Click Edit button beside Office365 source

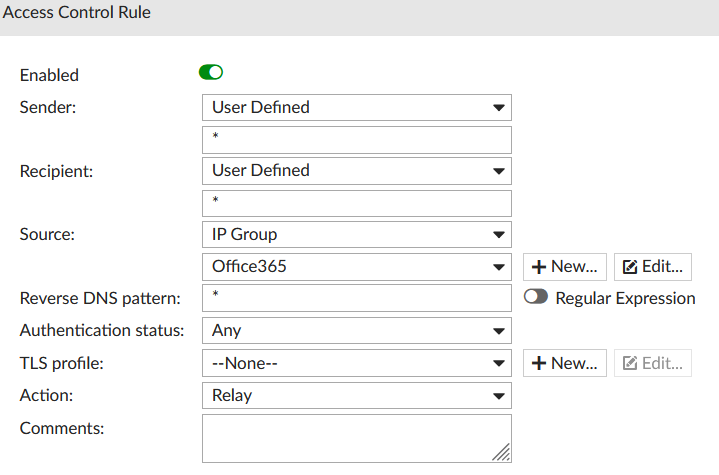pos(652,267)
